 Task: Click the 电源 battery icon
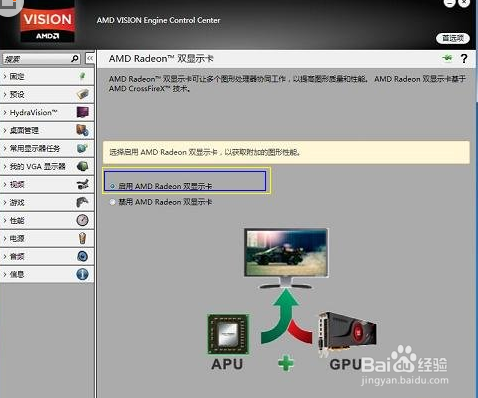tap(82, 238)
